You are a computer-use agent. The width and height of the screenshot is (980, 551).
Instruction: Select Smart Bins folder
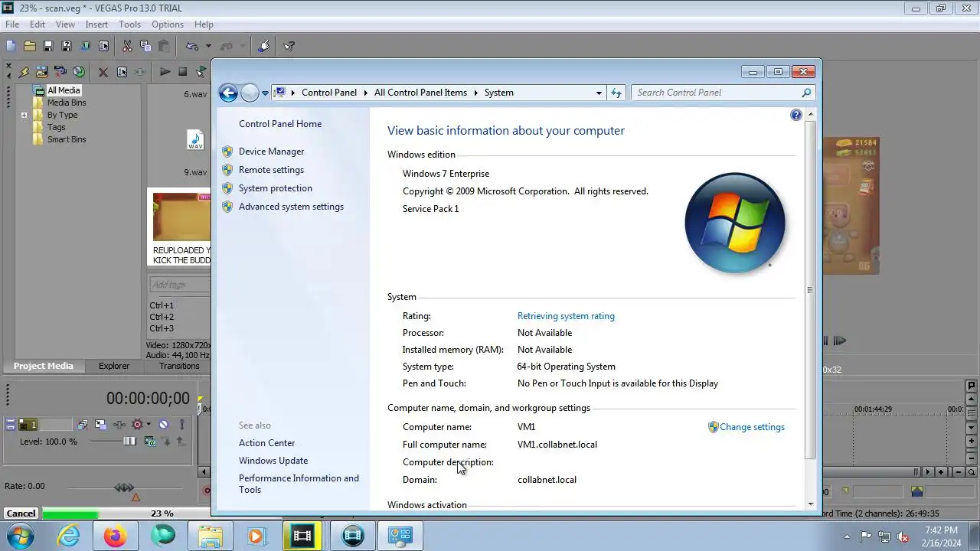pyautogui.click(x=67, y=139)
